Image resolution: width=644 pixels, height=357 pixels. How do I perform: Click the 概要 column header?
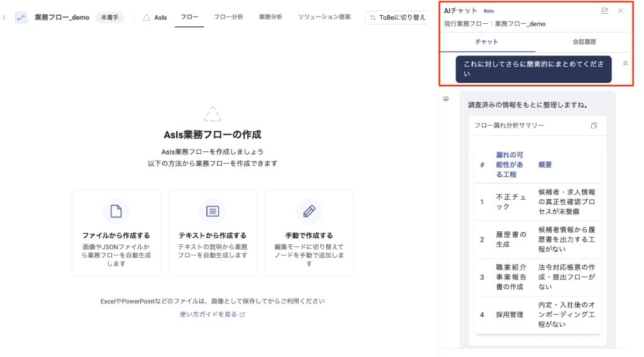click(x=545, y=165)
